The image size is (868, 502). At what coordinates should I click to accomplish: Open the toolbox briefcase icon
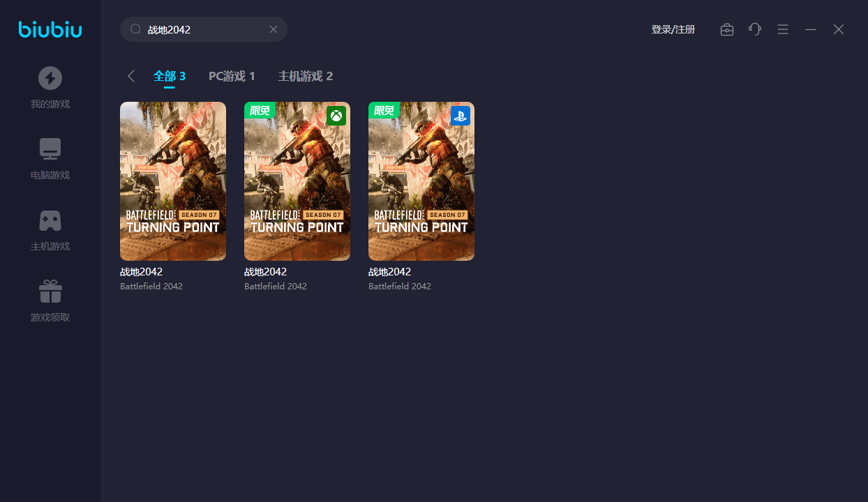727,29
